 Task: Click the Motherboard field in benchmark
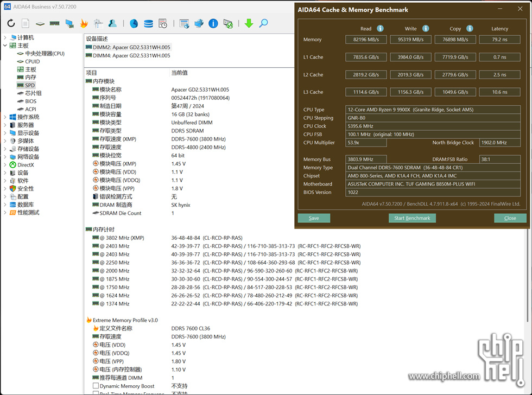coord(433,184)
